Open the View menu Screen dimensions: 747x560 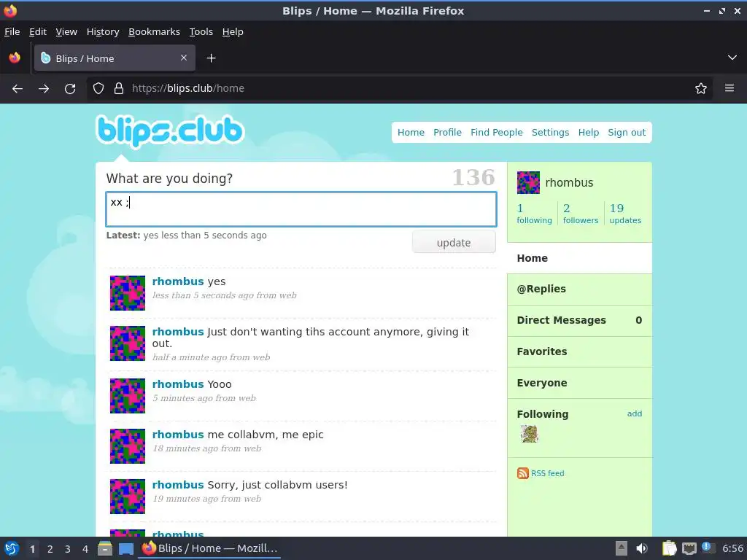tap(66, 32)
